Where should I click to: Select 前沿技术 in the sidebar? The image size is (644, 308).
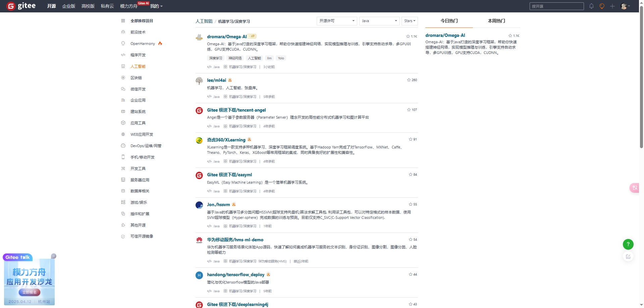pyautogui.click(x=138, y=32)
